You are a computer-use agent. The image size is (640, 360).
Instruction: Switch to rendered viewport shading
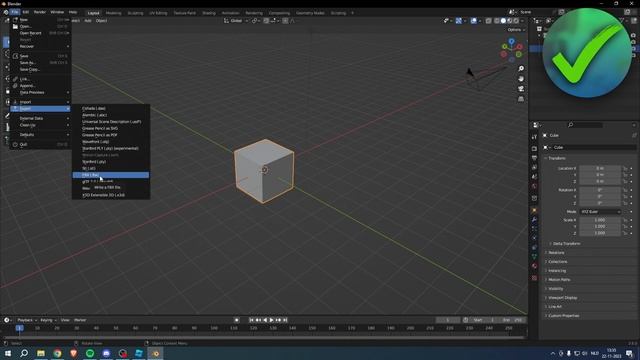coord(516,21)
